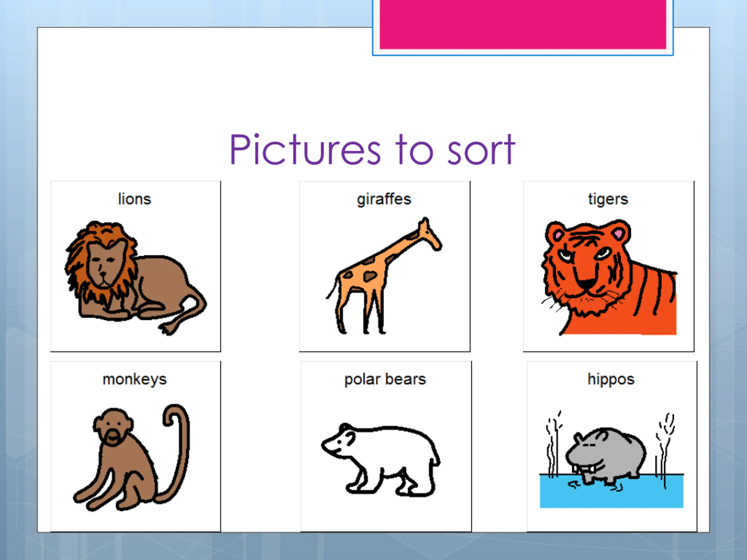The height and width of the screenshot is (560, 747).
Task: Click the "Pictures to sort" title
Action: click(x=373, y=149)
